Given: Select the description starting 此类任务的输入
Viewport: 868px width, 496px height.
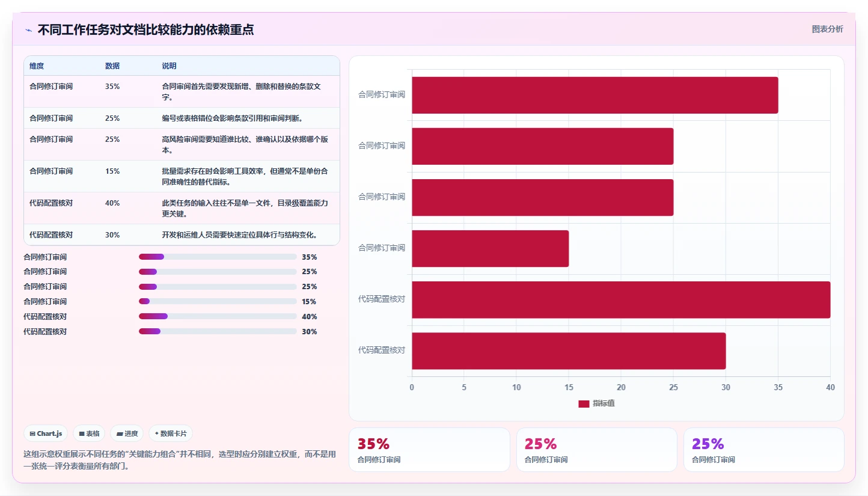Looking at the screenshot, I should coord(245,208).
